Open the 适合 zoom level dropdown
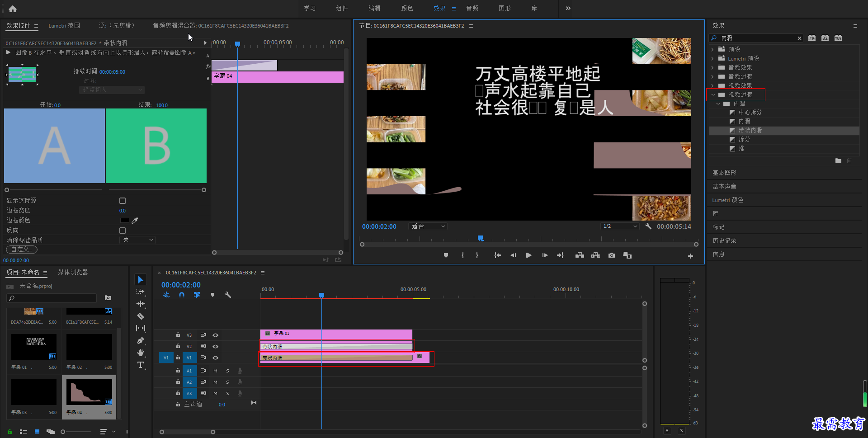This screenshot has height=438, width=868. pos(428,226)
